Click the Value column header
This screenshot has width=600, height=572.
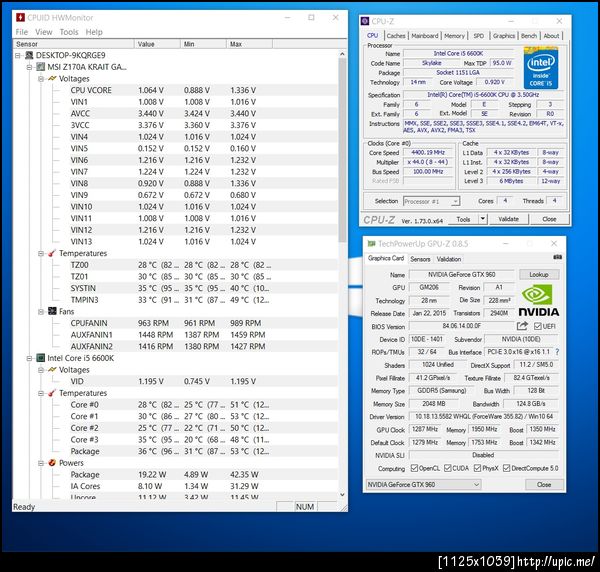pyautogui.click(x=157, y=44)
